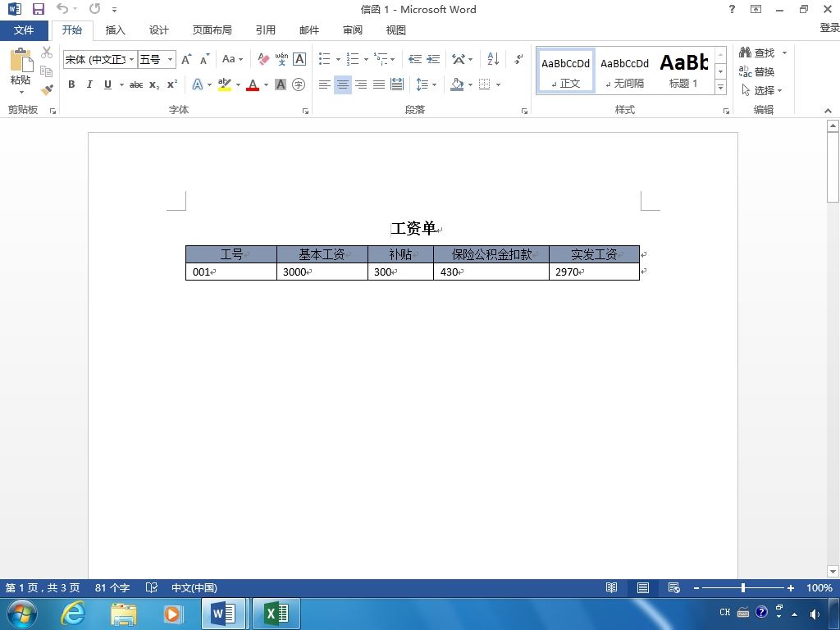Viewport: 840px width, 630px height.
Task: Open the font name dropdown (宋体)
Action: coord(132,59)
